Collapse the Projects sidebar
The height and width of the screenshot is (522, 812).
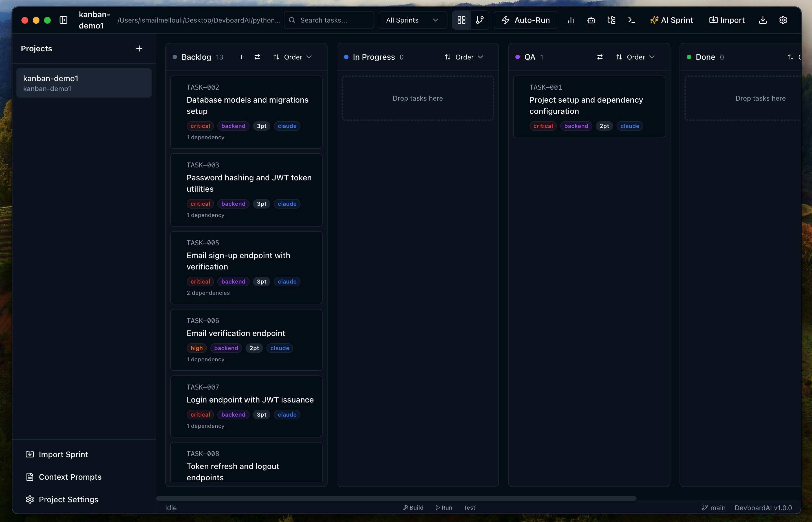coord(63,20)
